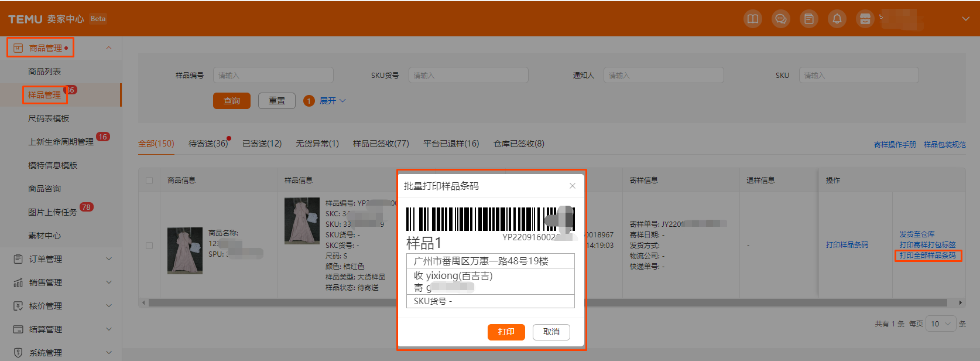This screenshot has width=980, height=361.
Task: Click the 打印全部样品条码 link
Action: coord(927,256)
